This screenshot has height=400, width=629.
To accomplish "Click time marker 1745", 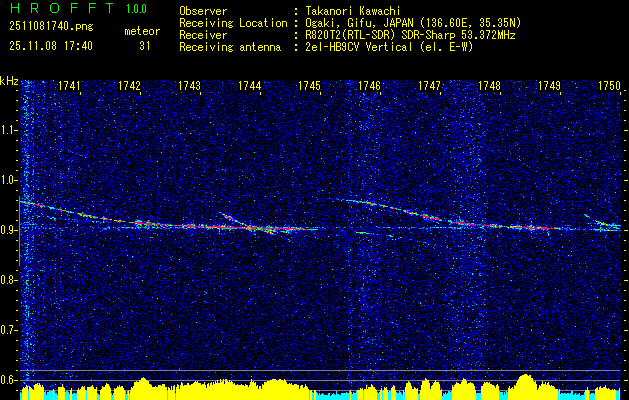I will [x=309, y=86].
